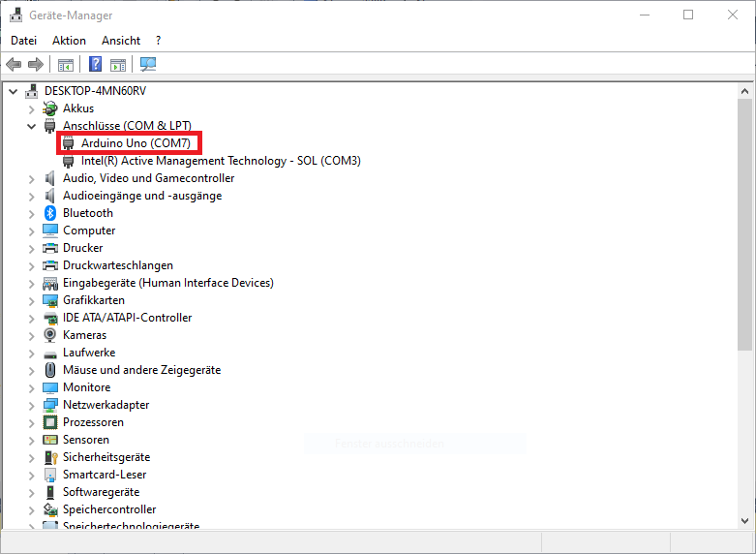Expand the Bluetooth category
The image size is (756, 554).
click(x=32, y=214)
